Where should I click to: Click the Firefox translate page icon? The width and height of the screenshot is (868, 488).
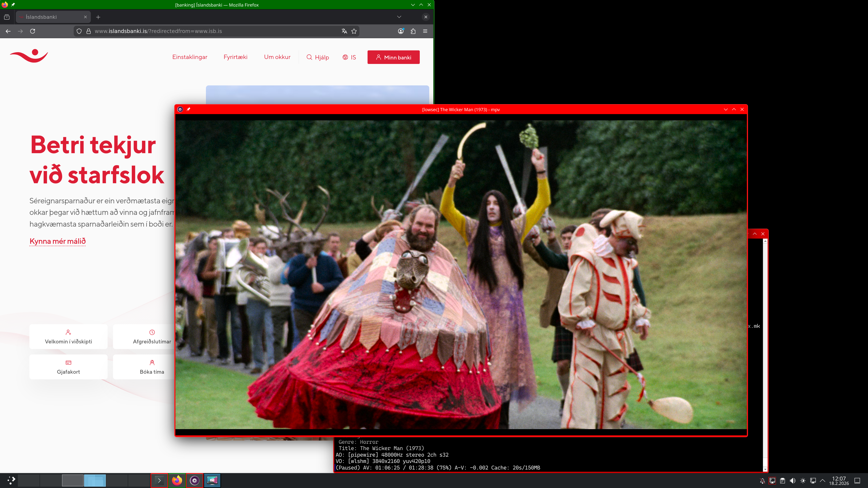(344, 31)
